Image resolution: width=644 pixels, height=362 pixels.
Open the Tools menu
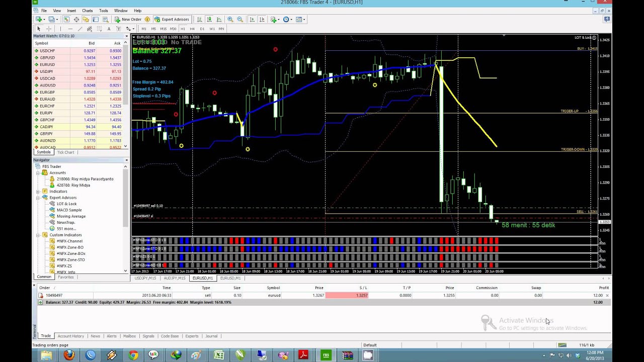[104, 11]
